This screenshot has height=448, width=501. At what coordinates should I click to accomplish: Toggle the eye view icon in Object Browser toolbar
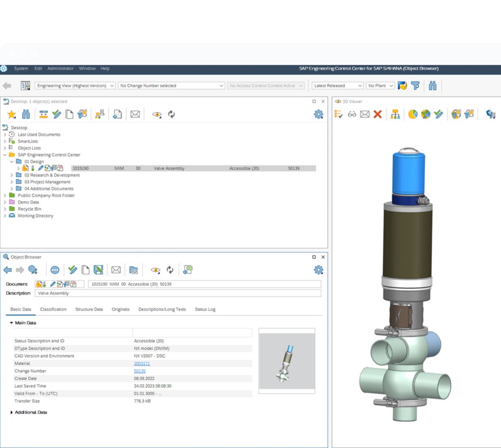[x=155, y=270]
